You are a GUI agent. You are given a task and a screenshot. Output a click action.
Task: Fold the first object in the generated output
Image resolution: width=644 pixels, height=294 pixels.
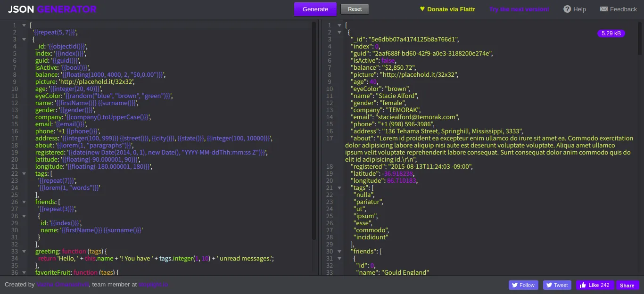point(339,33)
